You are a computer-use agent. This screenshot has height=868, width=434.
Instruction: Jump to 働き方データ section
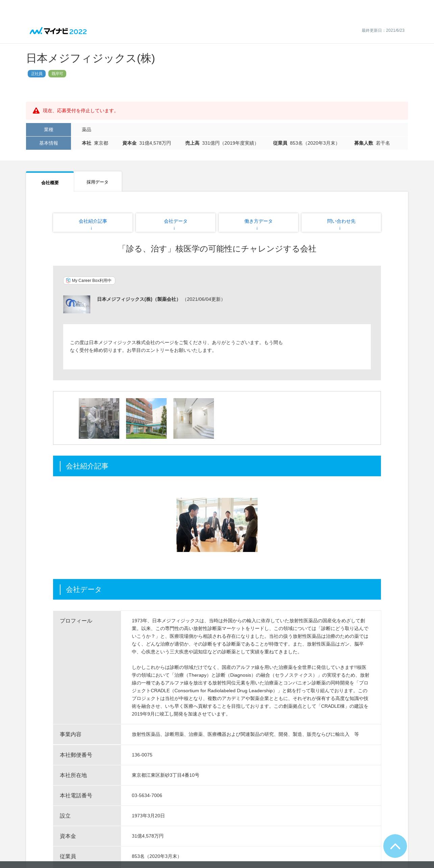click(258, 222)
